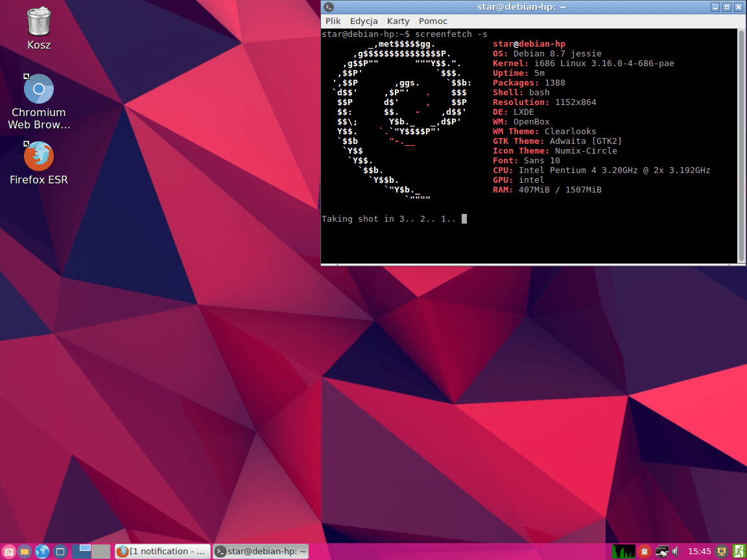Select the Firefox ESR desktop shortcut
747x560 pixels.
[x=39, y=156]
